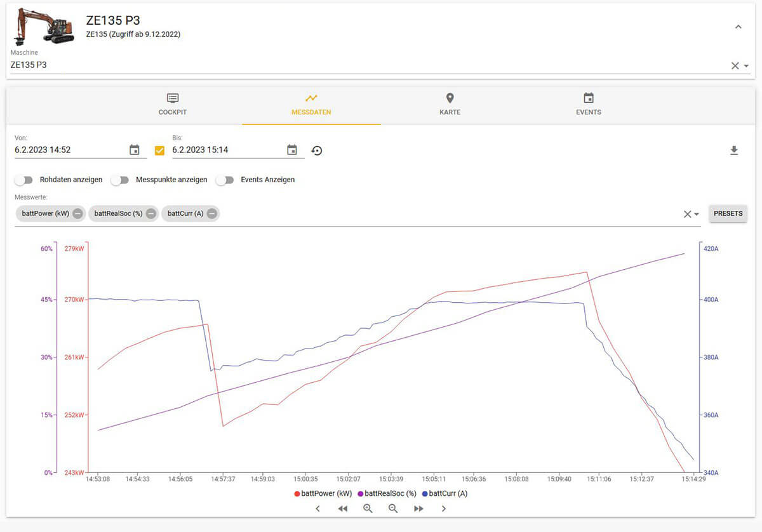Viewport: 762px width, 532px height.
Task: Click the download icon for chart data
Action: point(733,150)
